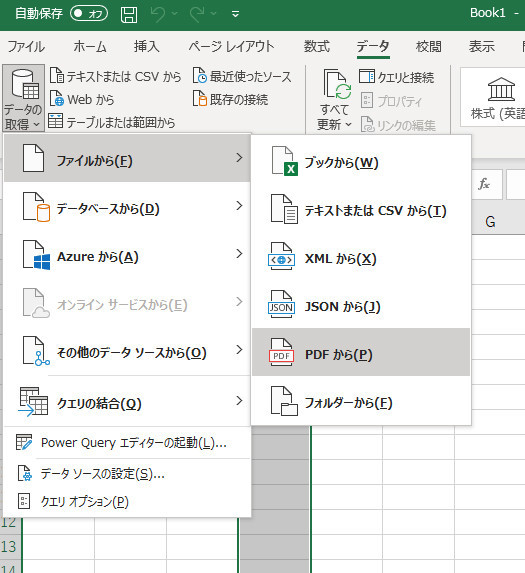Click the Save floppy disk icon

[129, 15]
